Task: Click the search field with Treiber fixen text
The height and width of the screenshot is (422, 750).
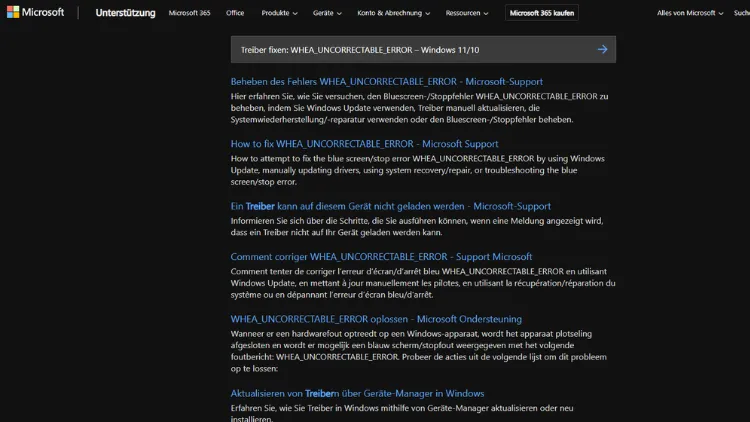Action: click(423, 49)
